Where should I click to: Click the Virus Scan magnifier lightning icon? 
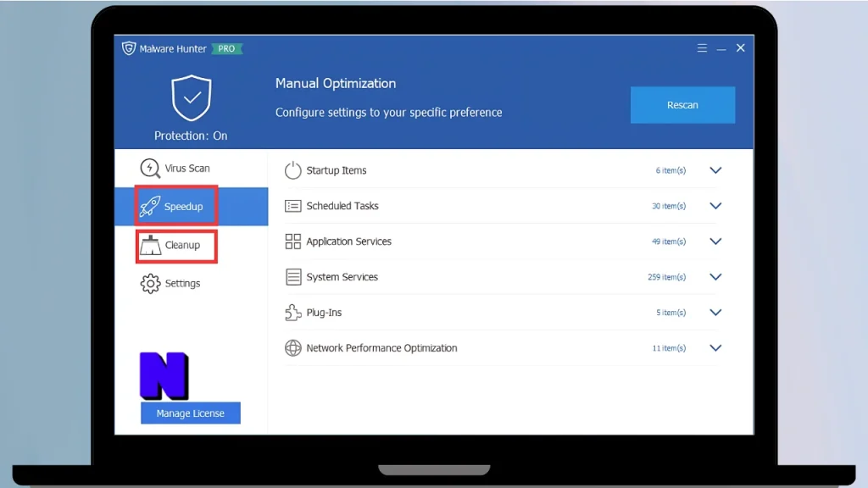[149, 169]
